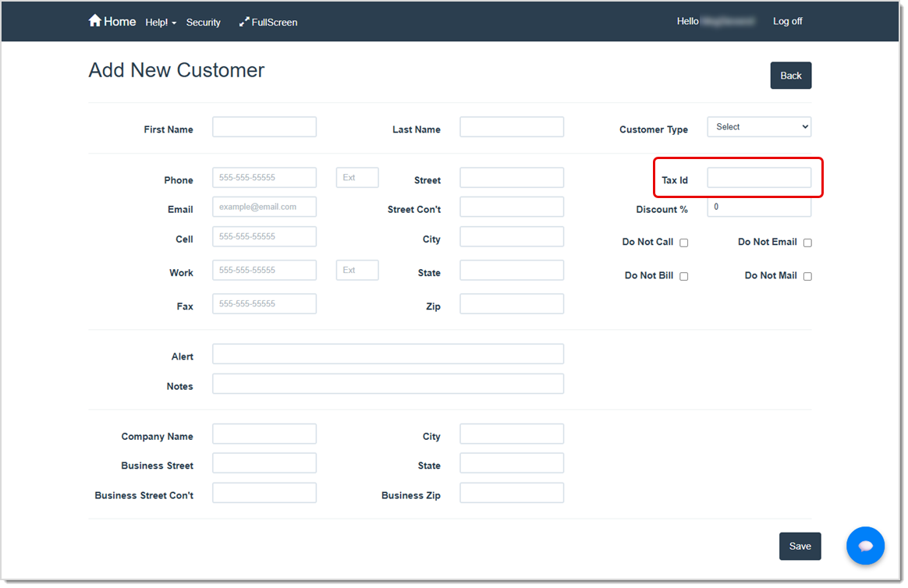Click inside the highlighted Tax Id field
Viewport: 908px width, 588px height.
point(758,177)
